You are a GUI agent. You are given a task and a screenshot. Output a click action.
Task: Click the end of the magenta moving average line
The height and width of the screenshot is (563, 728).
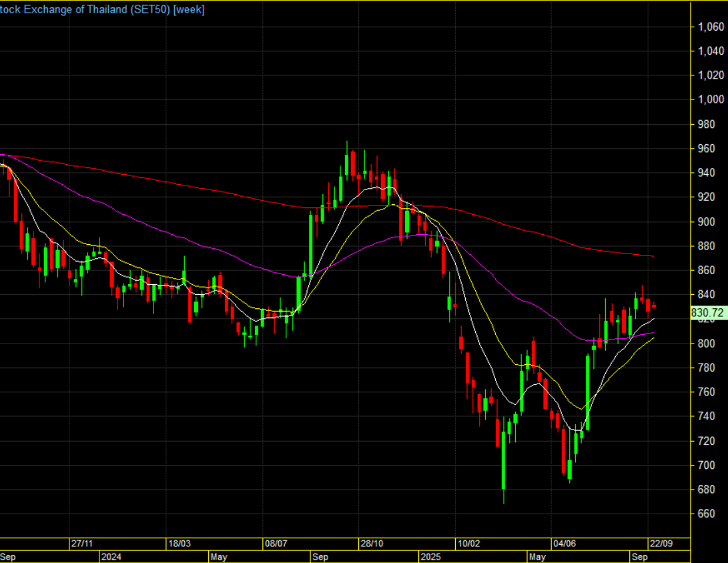tap(654, 333)
